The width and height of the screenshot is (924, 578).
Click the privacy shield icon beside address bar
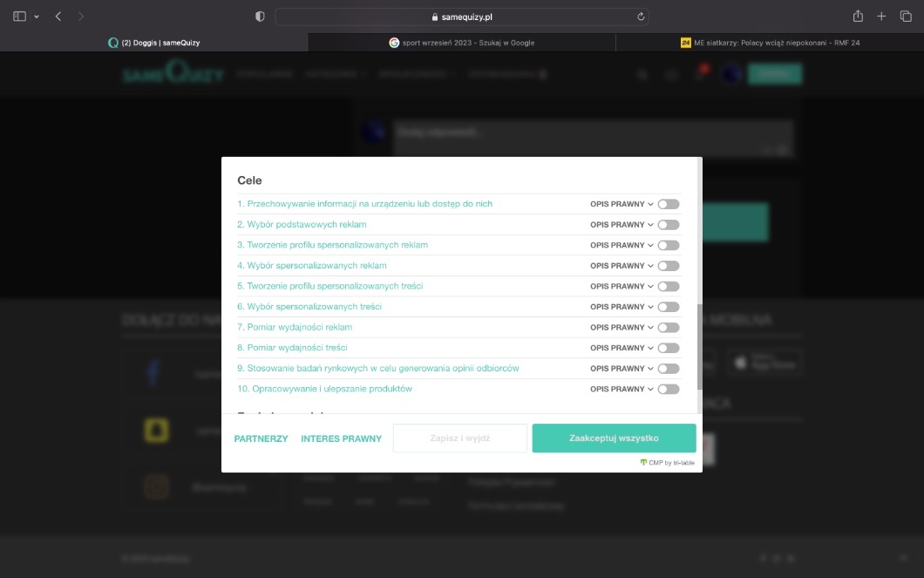pos(260,17)
